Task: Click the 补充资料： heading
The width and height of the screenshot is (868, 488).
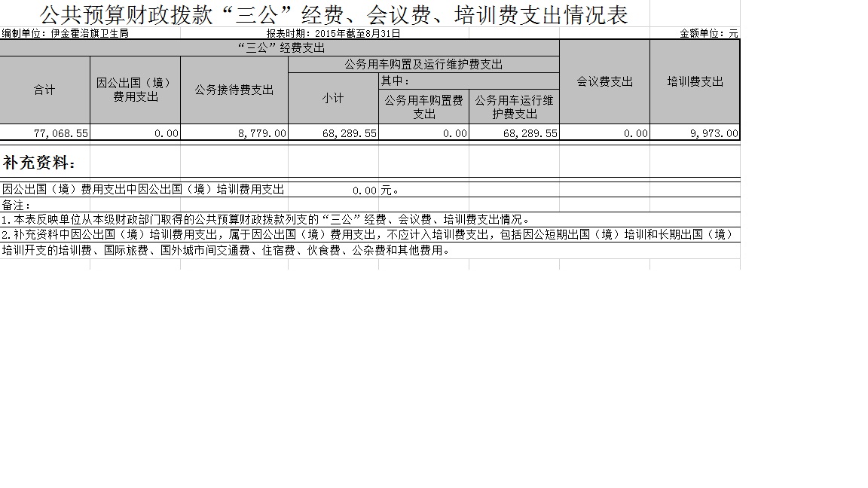Action: pos(38,163)
